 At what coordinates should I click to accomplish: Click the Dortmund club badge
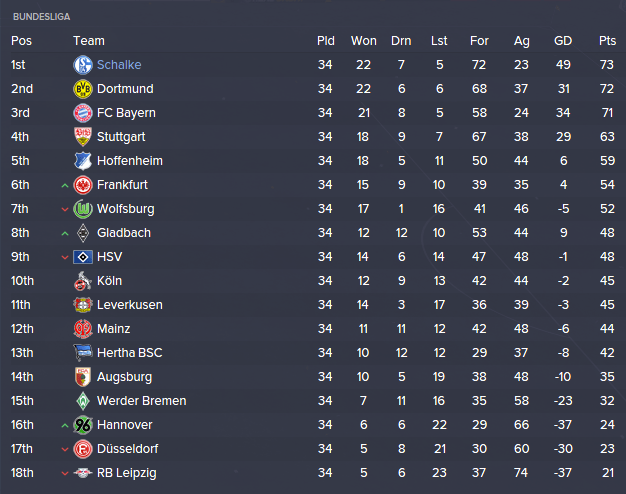coord(83,89)
